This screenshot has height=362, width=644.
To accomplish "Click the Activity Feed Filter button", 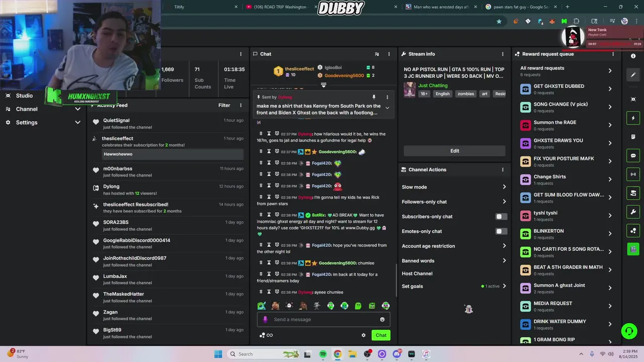I will point(224,105).
